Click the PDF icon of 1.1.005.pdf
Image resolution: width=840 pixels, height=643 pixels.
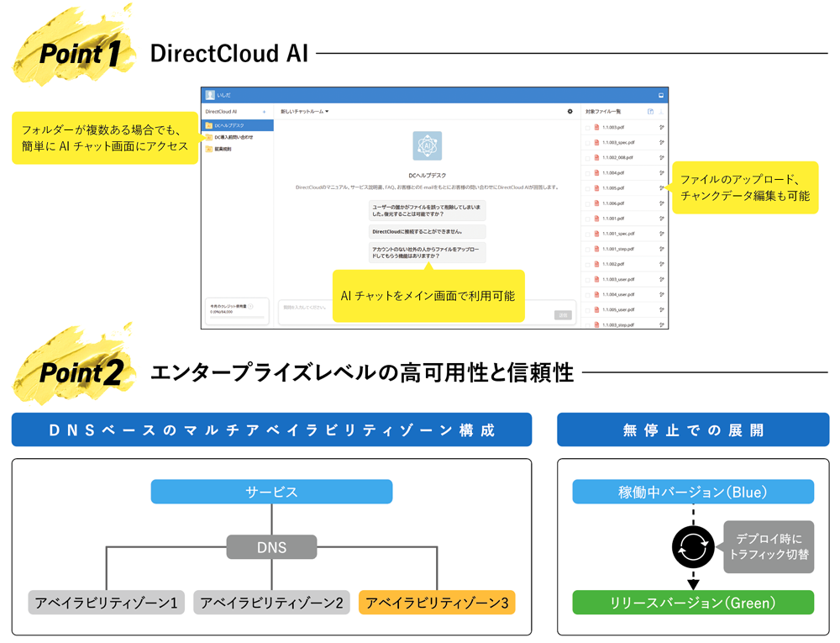click(596, 188)
